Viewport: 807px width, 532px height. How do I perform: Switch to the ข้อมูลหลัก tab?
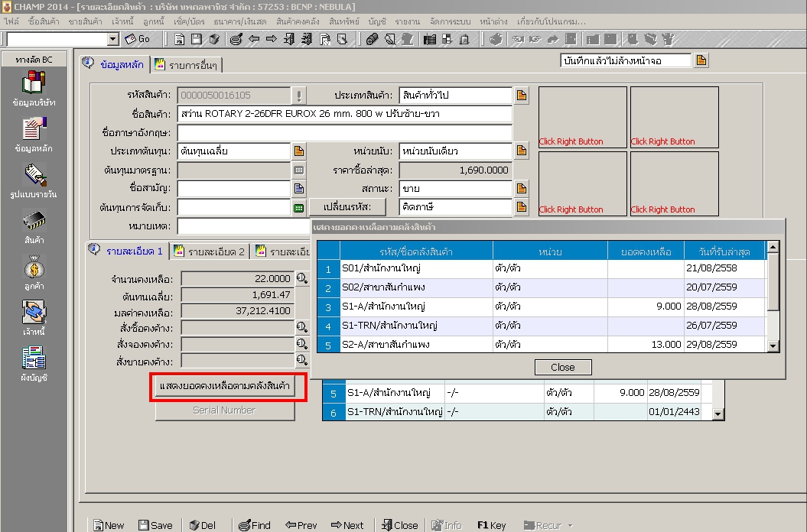point(116,64)
